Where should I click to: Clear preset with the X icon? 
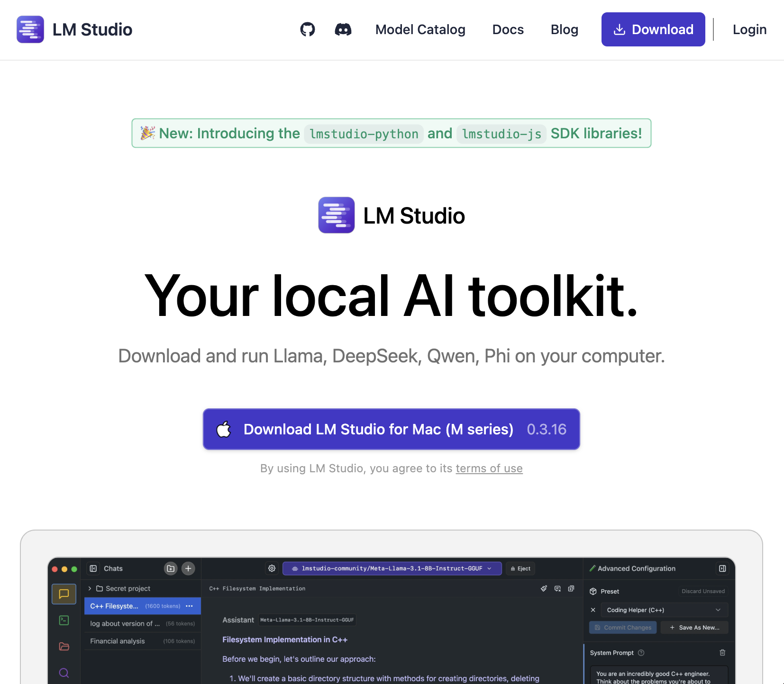click(593, 610)
